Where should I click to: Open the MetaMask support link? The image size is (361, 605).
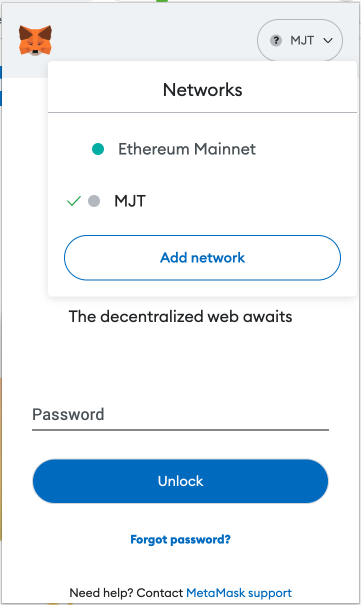click(239, 593)
